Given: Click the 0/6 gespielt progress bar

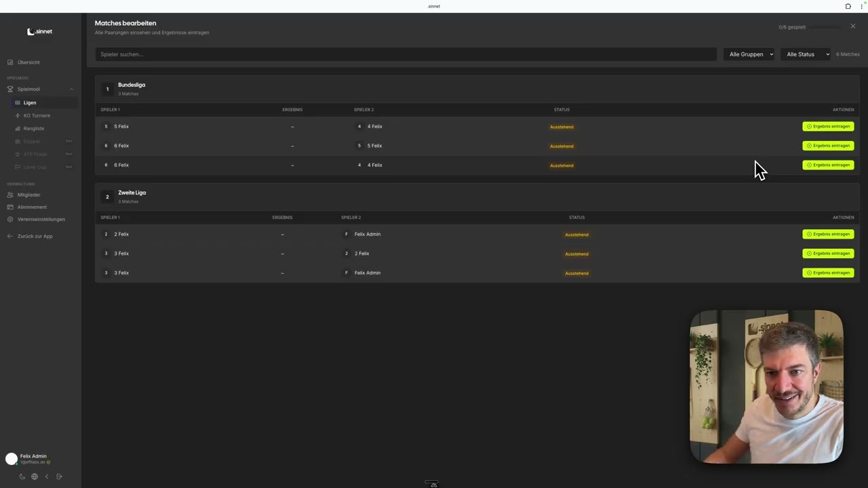Looking at the screenshot, I should [825, 27].
